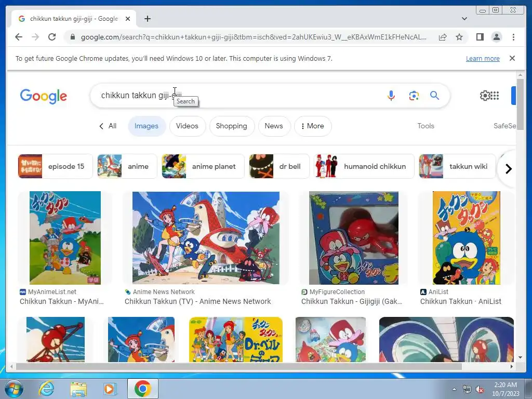532x399 pixels.
Task: Search by image with Google Lens icon
Action: tap(414, 96)
